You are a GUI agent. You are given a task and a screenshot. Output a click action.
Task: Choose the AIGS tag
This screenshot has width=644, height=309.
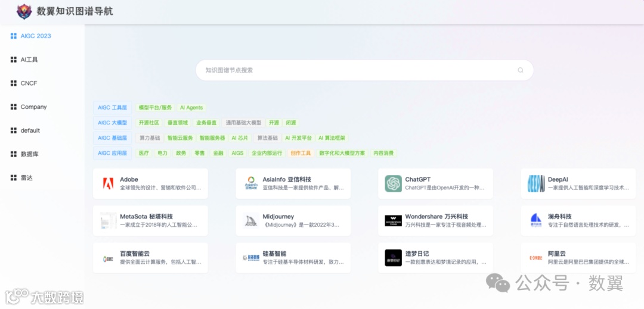(x=237, y=153)
